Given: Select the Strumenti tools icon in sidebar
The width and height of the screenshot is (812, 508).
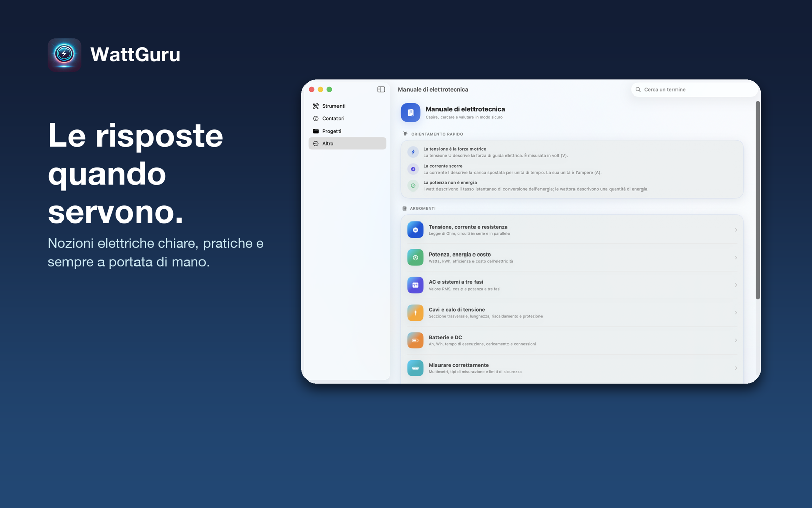Looking at the screenshot, I should [316, 106].
